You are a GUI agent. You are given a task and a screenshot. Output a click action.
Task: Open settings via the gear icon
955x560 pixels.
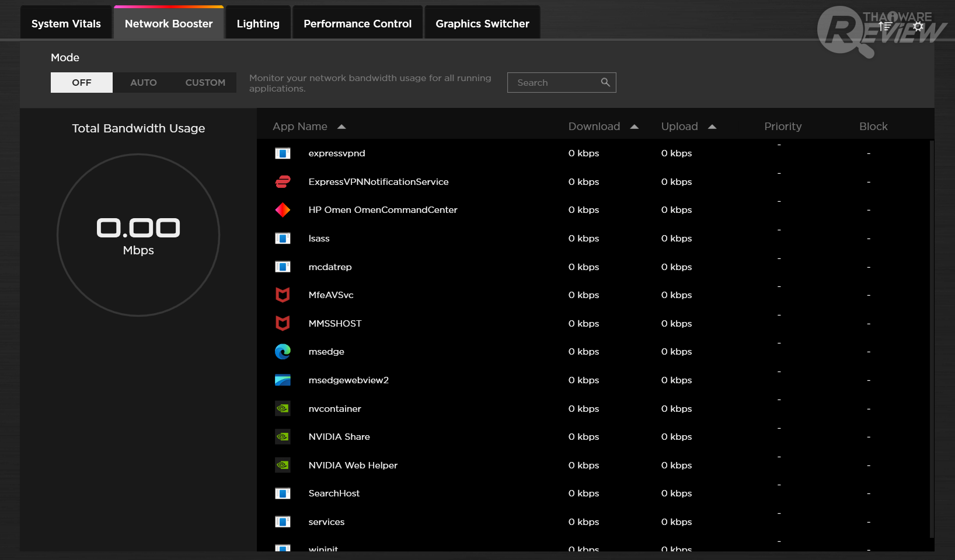pos(918,26)
